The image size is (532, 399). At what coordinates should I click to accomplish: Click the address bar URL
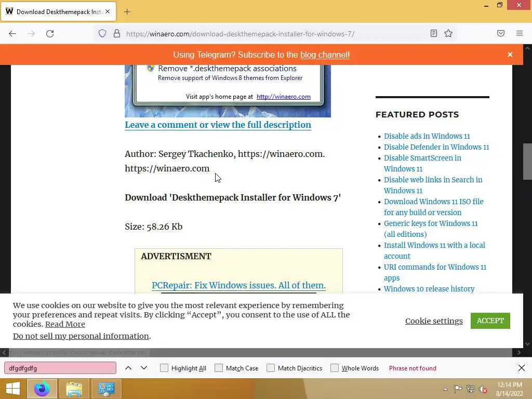click(x=240, y=34)
